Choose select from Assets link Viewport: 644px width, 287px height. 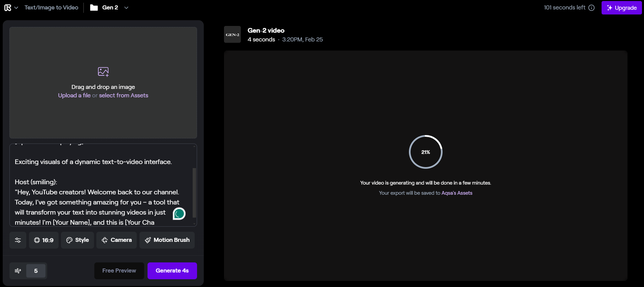[x=124, y=95]
